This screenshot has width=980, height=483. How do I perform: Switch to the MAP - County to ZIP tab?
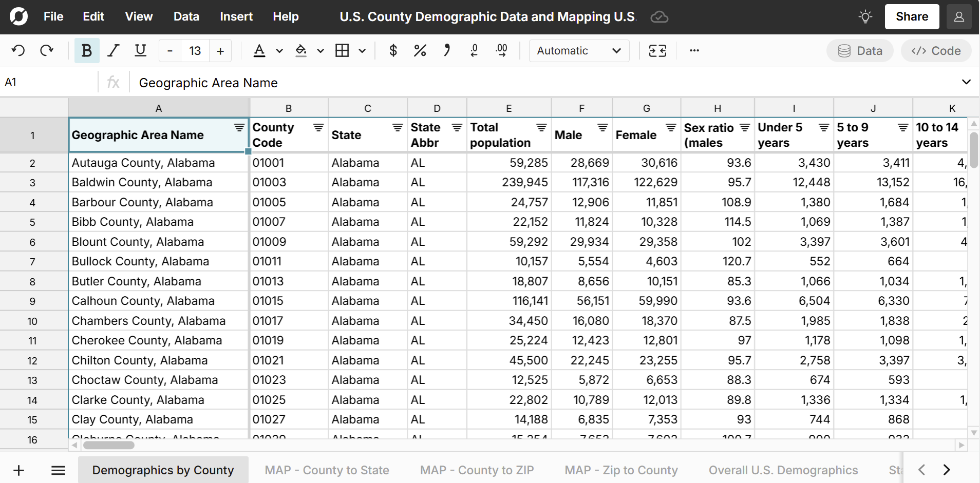[477, 470]
